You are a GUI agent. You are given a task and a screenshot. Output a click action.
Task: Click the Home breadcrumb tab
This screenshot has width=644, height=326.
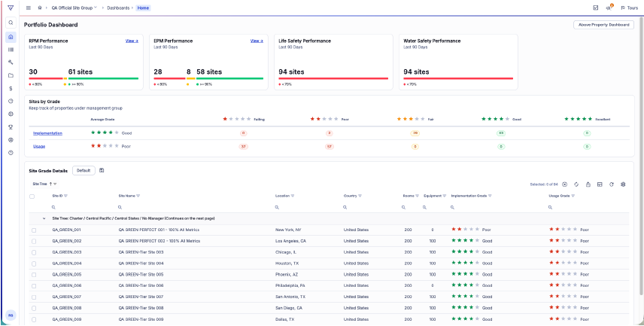(x=144, y=8)
